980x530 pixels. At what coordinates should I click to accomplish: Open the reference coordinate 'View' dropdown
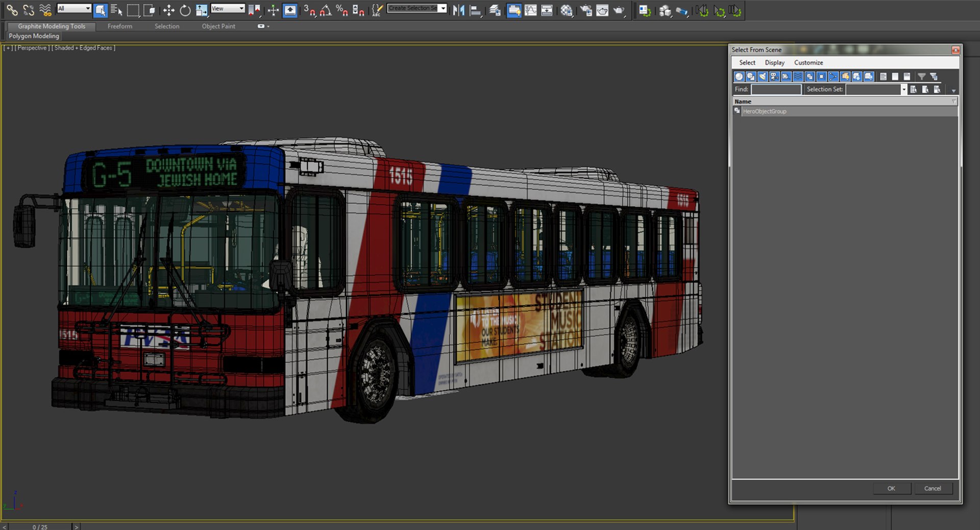tap(228, 8)
